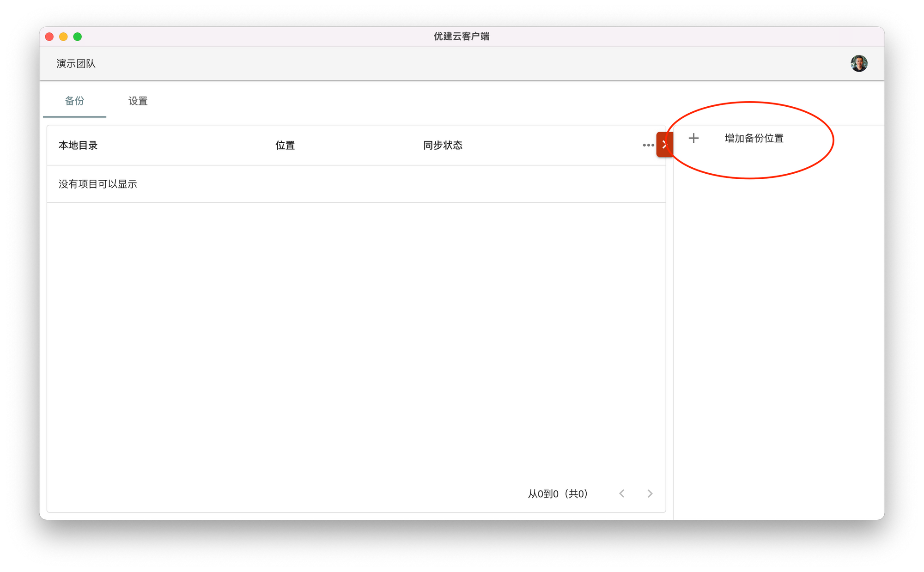Collapse side panel with red chevron button
924x572 pixels.
click(664, 145)
